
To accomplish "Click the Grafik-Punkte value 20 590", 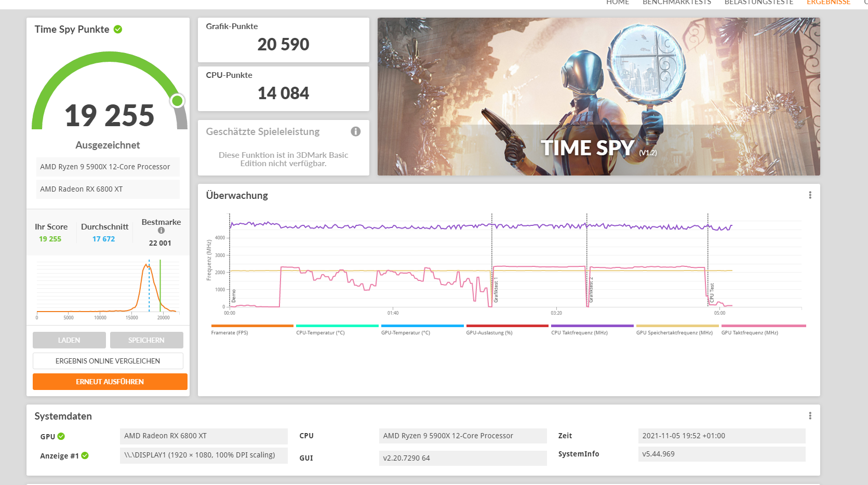I will 284,45.
